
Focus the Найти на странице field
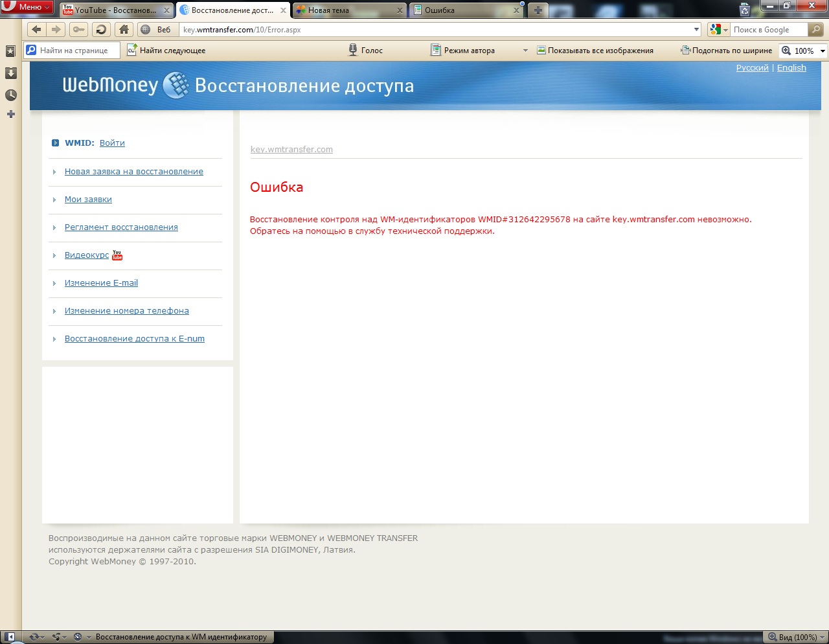click(x=72, y=51)
